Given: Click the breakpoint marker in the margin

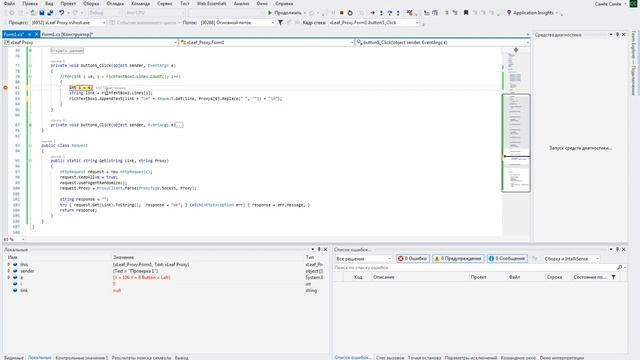Looking at the screenshot, I should pos(5,87).
